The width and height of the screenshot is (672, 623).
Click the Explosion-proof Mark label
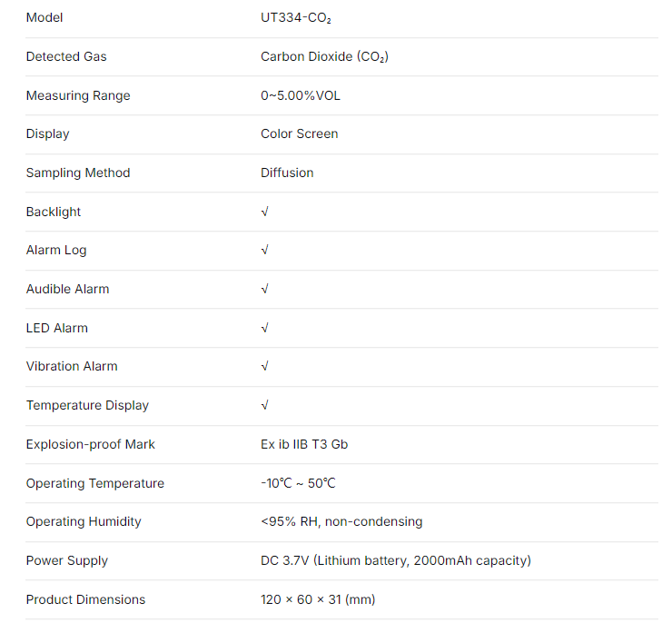pyautogui.click(x=91, y=444)
